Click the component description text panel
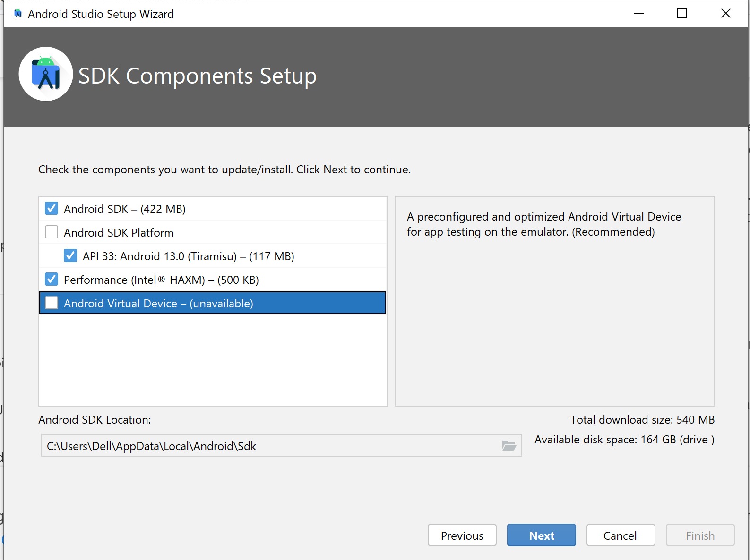 555,301
